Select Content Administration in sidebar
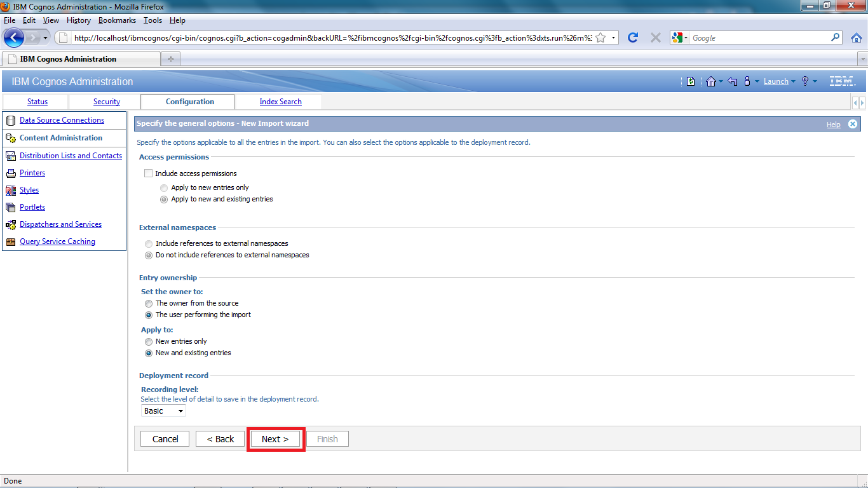 click(x=61, y=138)
